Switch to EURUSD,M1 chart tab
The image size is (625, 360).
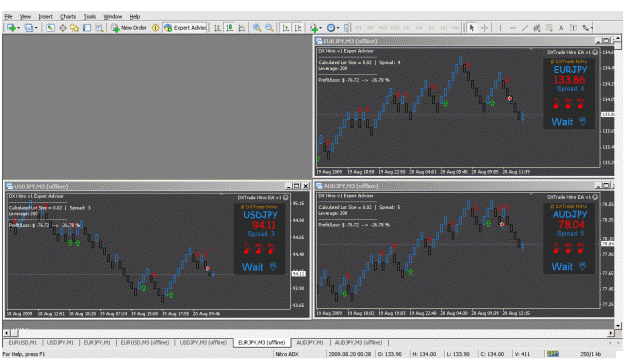[x=23, y=342]
